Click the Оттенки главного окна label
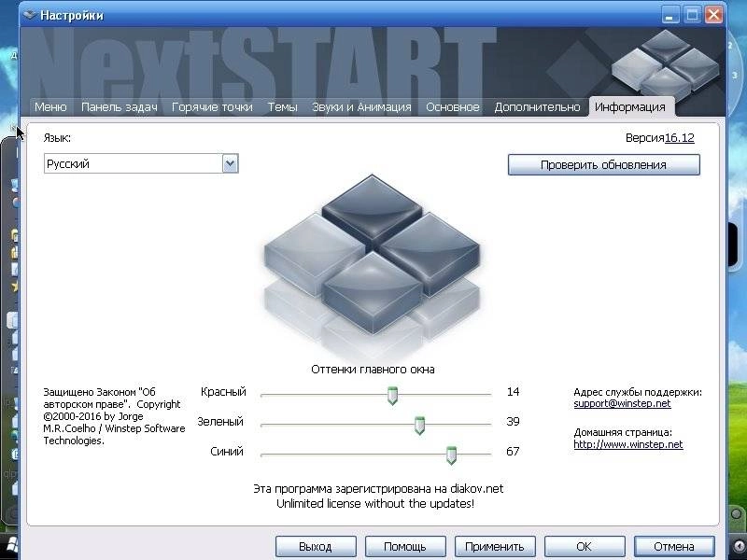The height and width of the screenshot is (560, 747). pyautogui.click(x=373, y=370)
